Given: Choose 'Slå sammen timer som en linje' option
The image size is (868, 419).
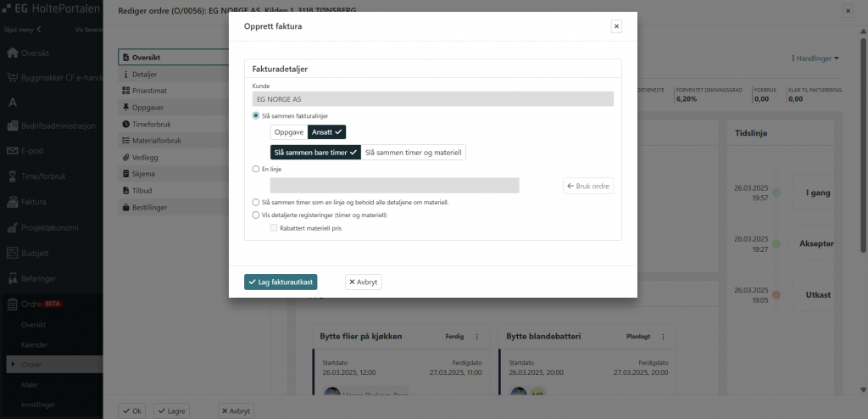Looking at the screenshot, I should click(256, 203).
